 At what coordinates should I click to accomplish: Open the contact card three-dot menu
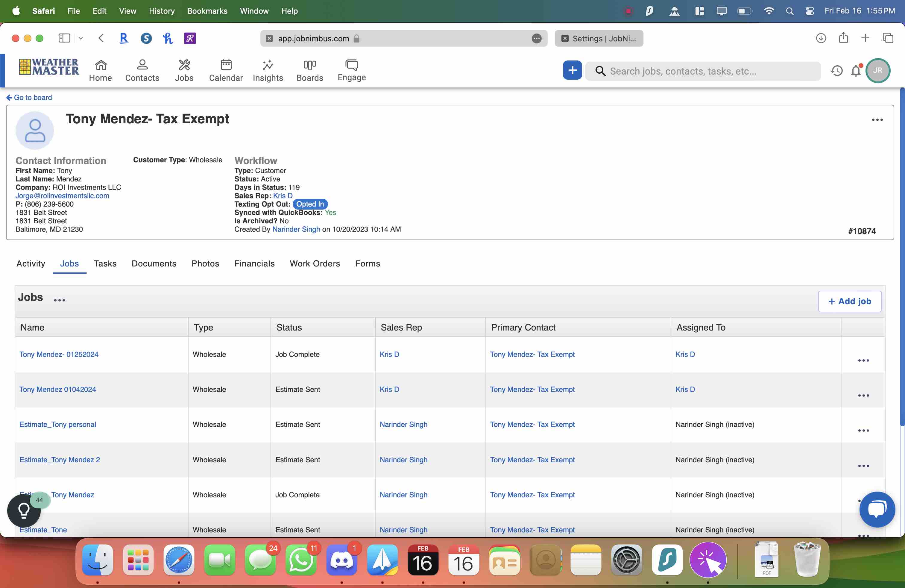[x=877, y=120]
